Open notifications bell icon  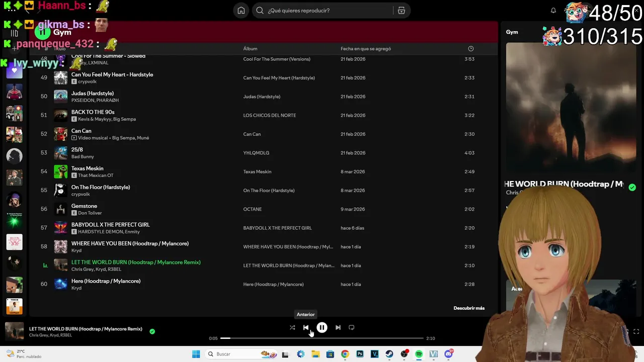(x=553, y=11)
